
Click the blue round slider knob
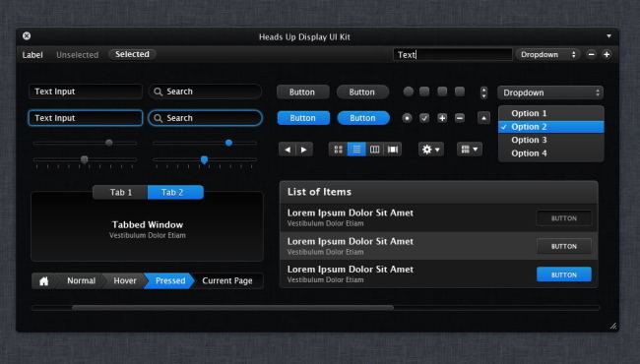[229, 143]
